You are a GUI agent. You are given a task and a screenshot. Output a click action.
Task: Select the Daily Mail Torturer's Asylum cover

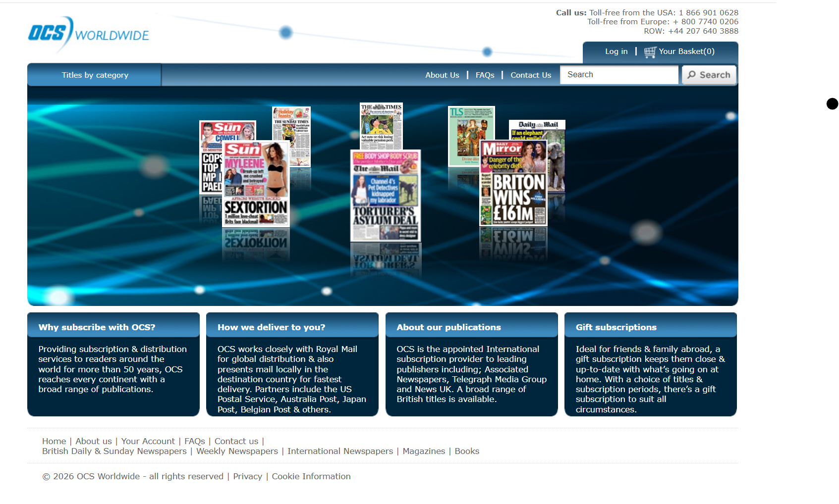(385, 196)
